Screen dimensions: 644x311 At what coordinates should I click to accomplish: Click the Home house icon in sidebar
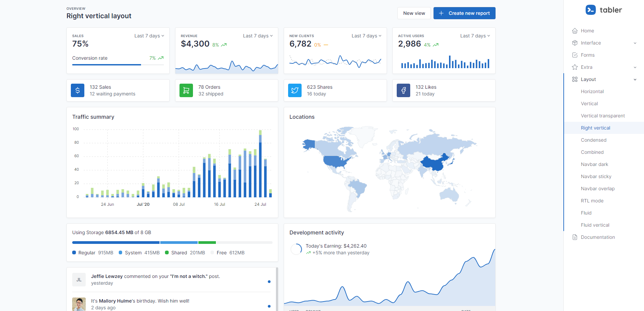[575, 31]
